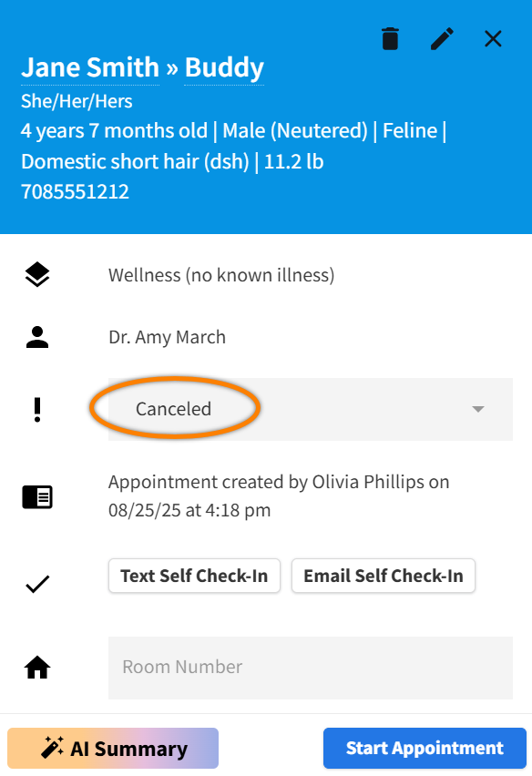Delete the appointment using the trash icon
The height and width of the screenshot is (776, 532).
(x=390, y=38)
